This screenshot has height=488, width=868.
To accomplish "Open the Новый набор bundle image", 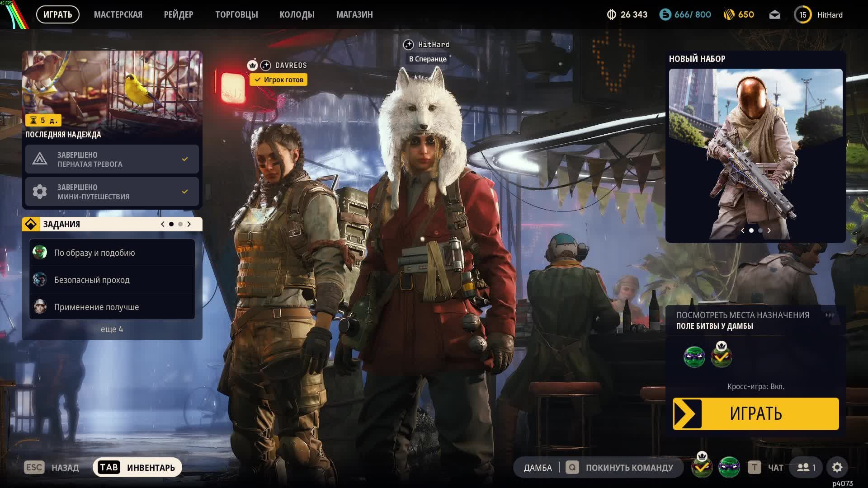I will point(756,154).
